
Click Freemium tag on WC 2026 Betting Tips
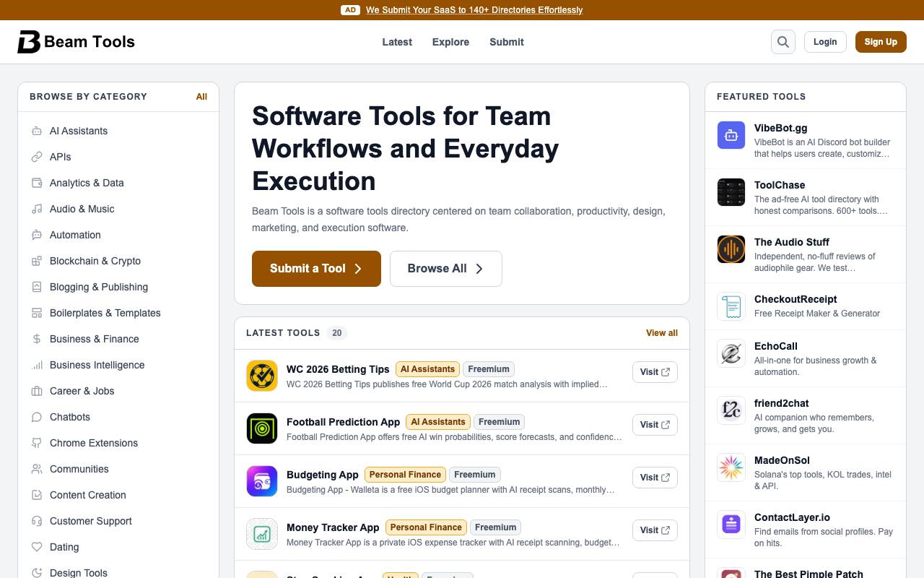tap(489, 369)
